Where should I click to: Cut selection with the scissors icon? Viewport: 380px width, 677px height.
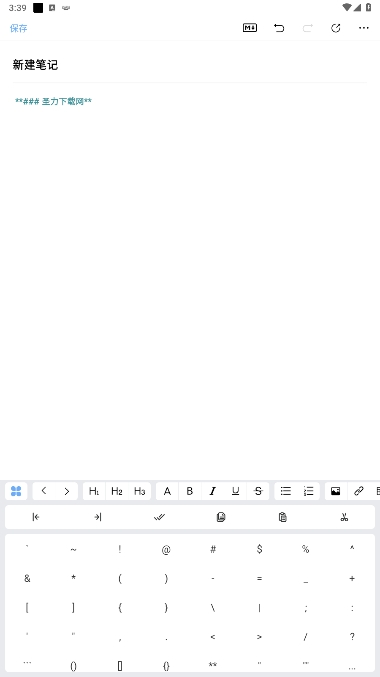(x=344, y=517)
